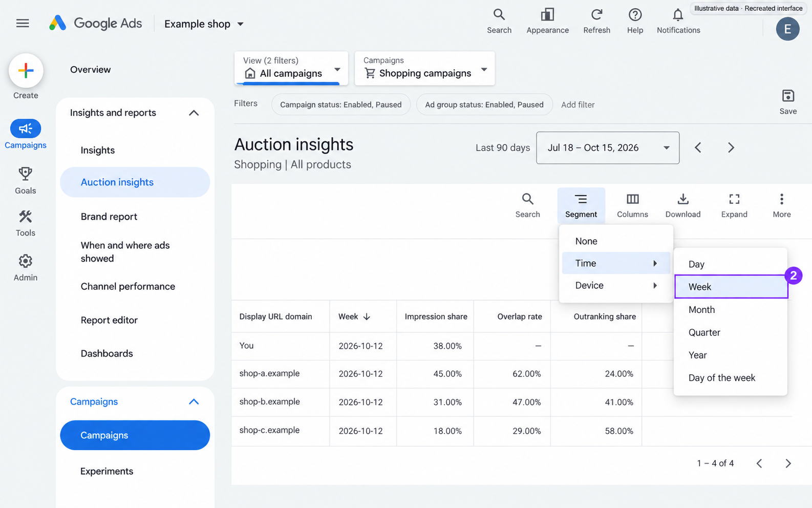Sort by the Week column arrow
Image resolution: width=812 pixels, height=508 pixels.
pyautogui.click(x=367, y=316)
